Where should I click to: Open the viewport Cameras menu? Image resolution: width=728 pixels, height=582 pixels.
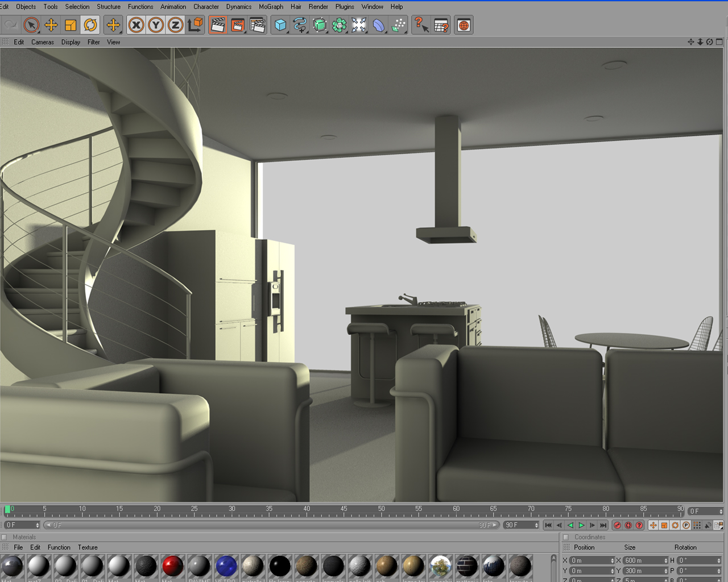pos(43,42)
